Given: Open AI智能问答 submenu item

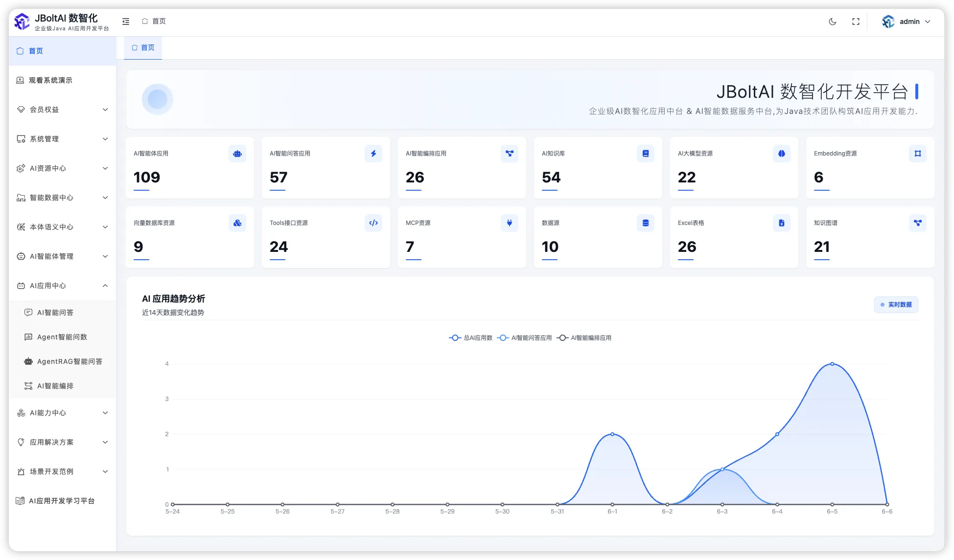Looking at the screenshot, I should (62, 313).
